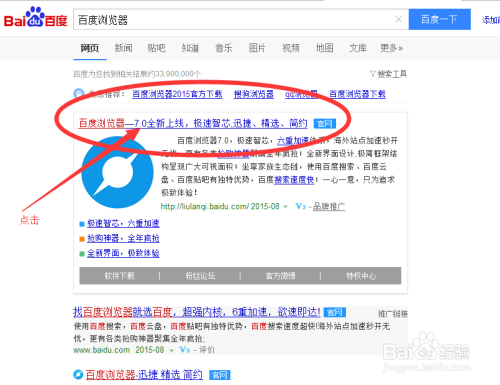This screenshot has width=500, height=385.
Task: Switch to the 新闻 tab
Action: tap(123, 48)
